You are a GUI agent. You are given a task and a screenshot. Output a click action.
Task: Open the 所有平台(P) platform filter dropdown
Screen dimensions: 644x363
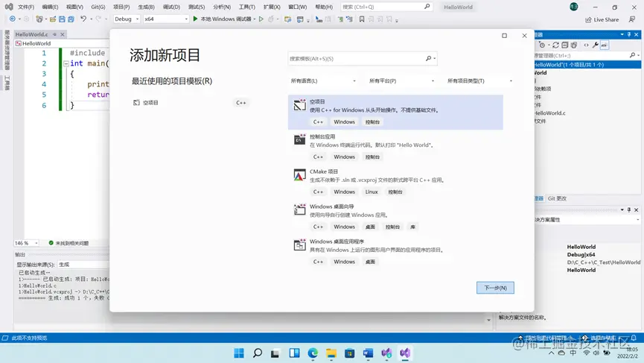pos(401,81)
